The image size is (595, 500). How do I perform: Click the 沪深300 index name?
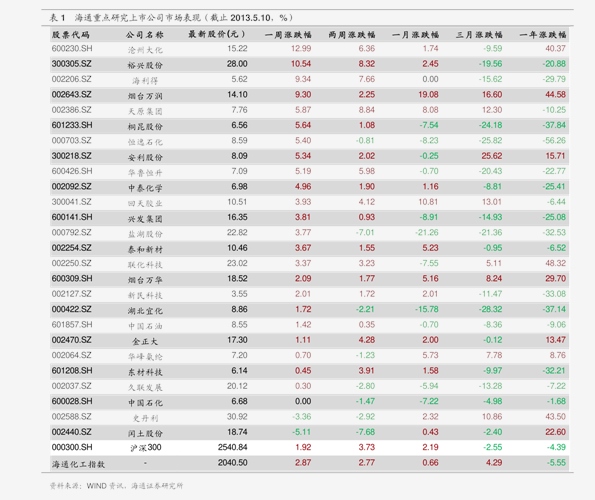146,448
